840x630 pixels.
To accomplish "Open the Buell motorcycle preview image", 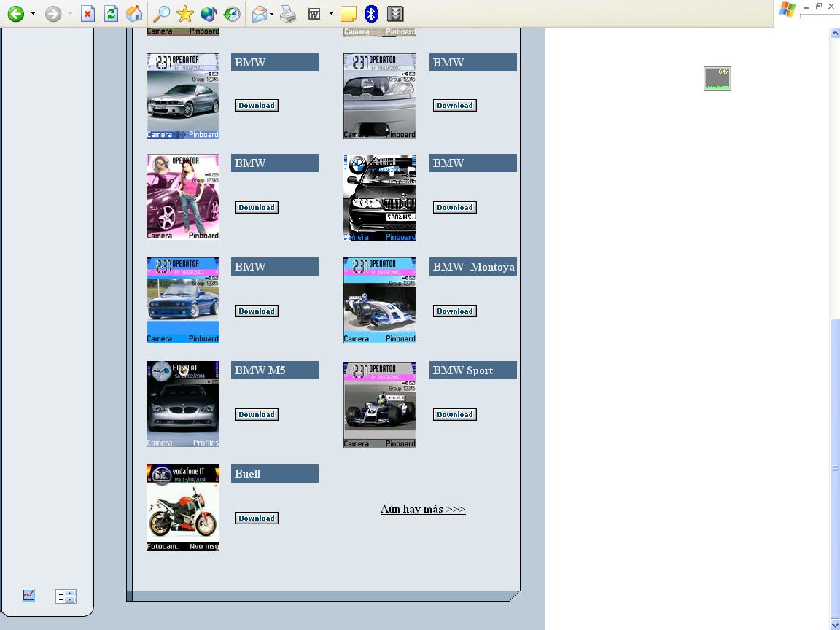I will [183, 507].
